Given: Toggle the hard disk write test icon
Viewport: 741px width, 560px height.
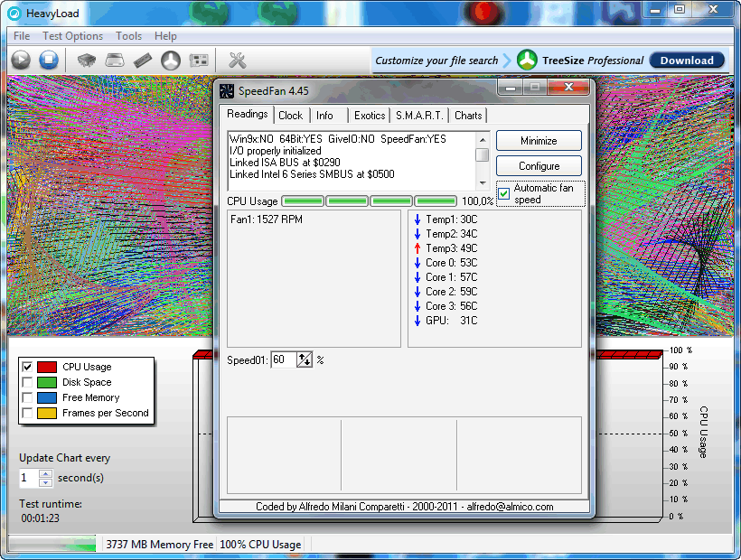Looking at the screenshot, I should (x=115, y=61).
